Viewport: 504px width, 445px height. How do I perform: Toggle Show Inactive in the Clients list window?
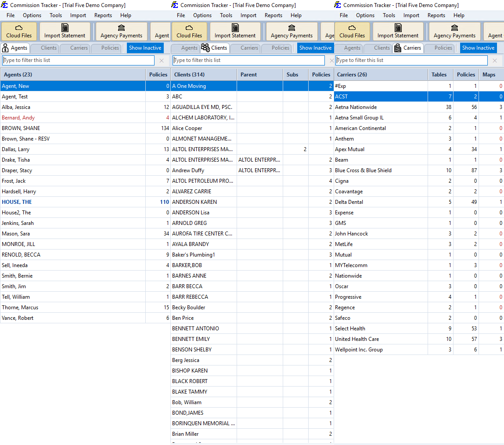pos(316,48)
